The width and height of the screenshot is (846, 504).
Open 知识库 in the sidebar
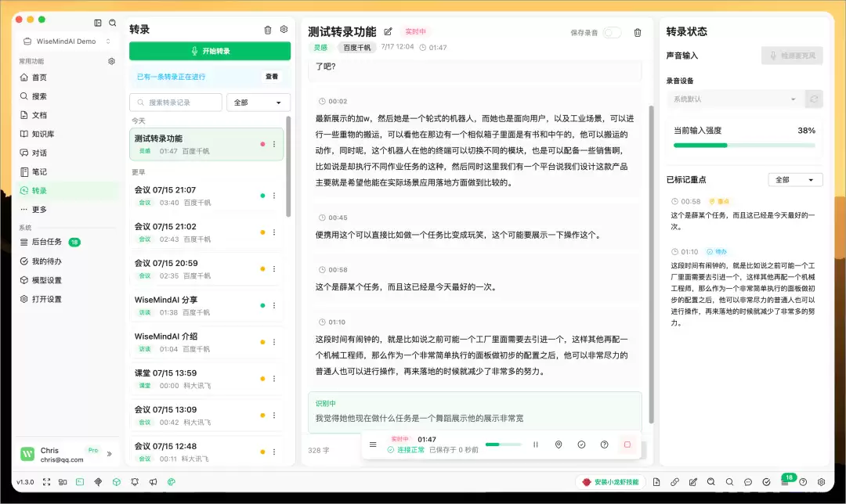(x=67, y=134)
